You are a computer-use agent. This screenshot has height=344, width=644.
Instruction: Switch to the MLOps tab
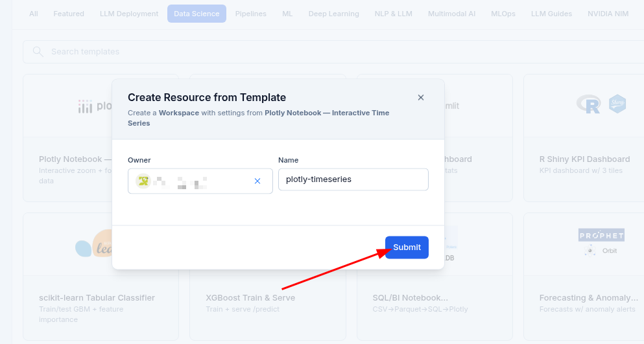(503, 14)
